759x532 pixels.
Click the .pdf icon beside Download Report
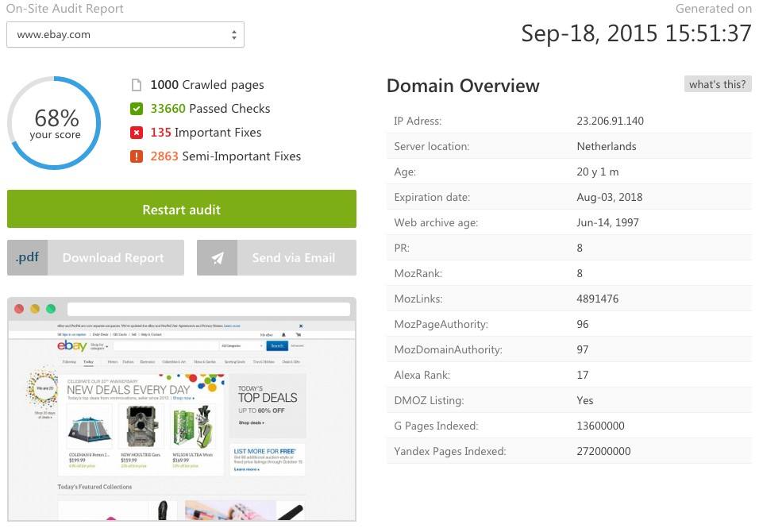click(27, 258)
